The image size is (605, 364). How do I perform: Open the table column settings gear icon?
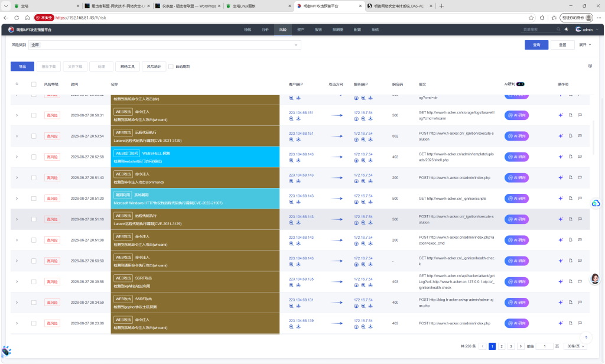point(590,66)
